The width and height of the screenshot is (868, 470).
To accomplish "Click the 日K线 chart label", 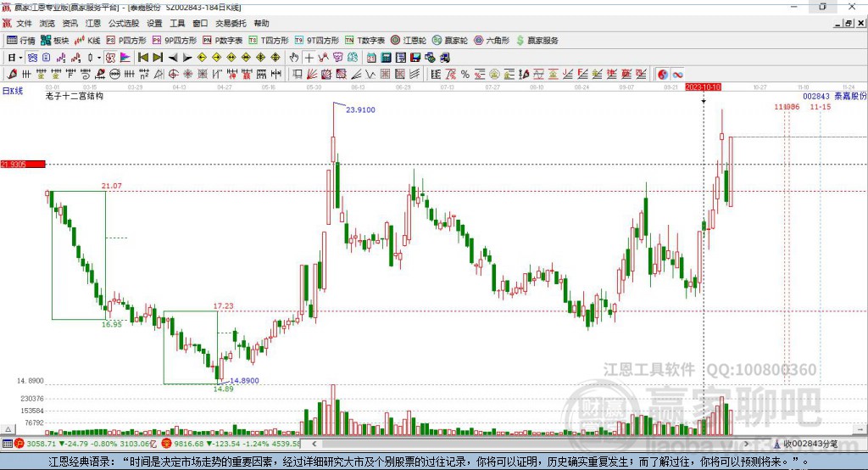I will coord(13,90).
